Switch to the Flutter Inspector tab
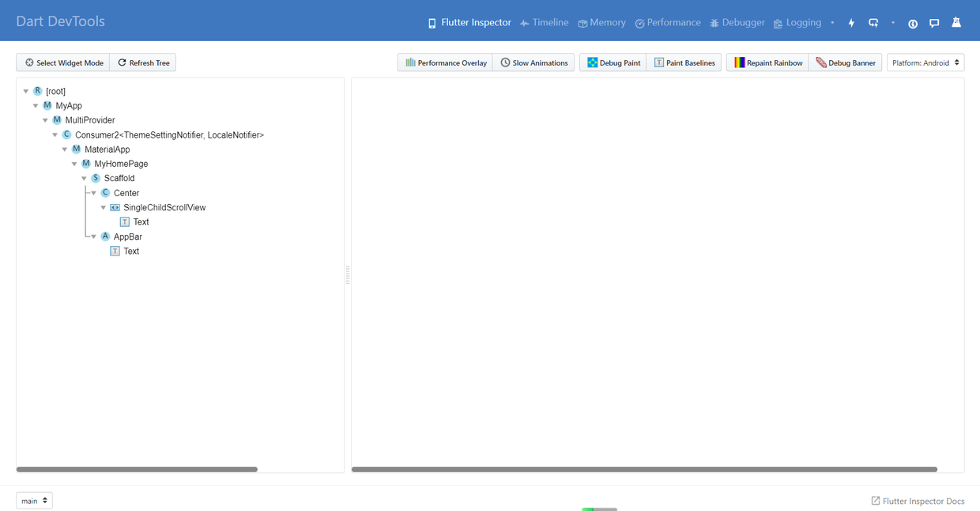 coord(469,23)
